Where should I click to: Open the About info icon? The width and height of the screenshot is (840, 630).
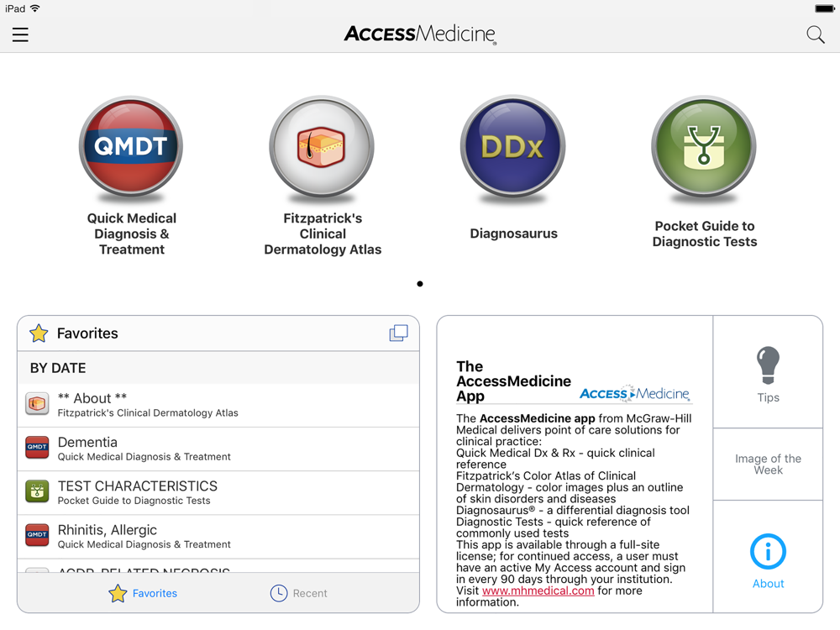[769, 551]
